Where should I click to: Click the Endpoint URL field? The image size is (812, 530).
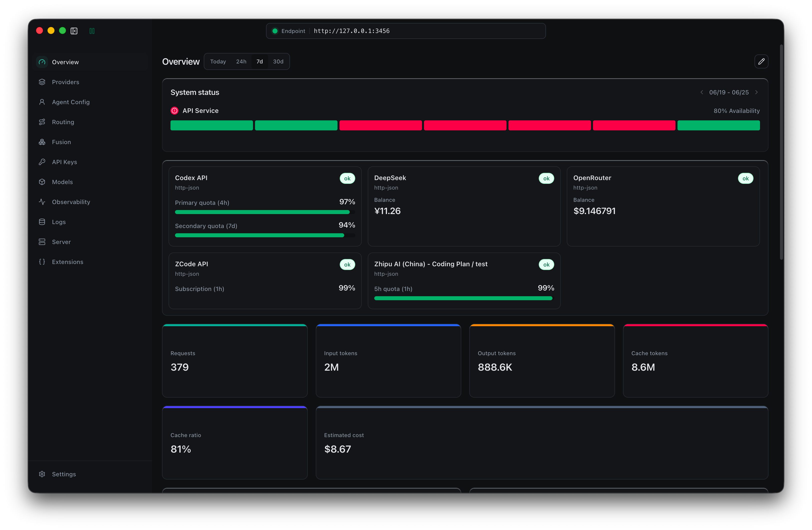[406, 31]
